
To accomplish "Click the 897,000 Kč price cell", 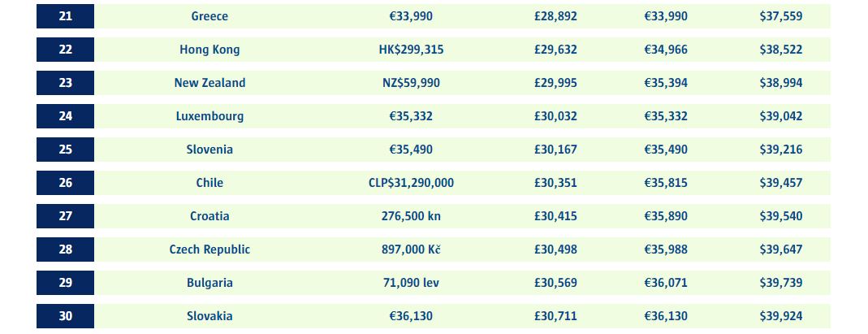I will [x=411, y=249].
